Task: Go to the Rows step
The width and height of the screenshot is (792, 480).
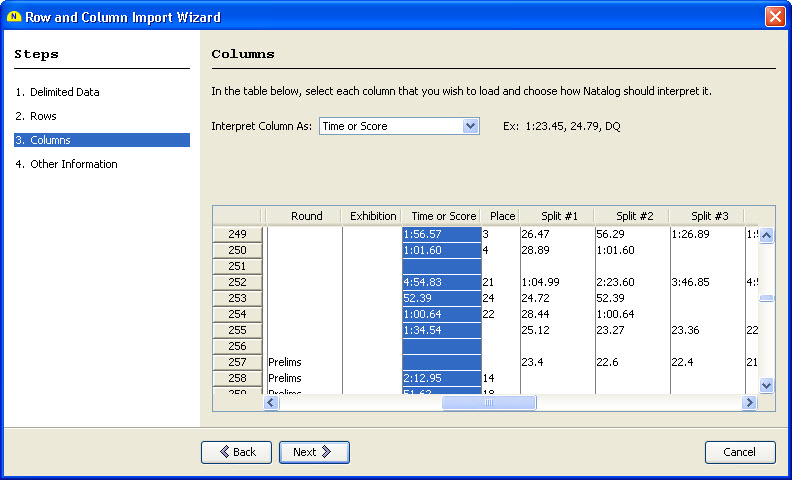Action: click(43, 116)
